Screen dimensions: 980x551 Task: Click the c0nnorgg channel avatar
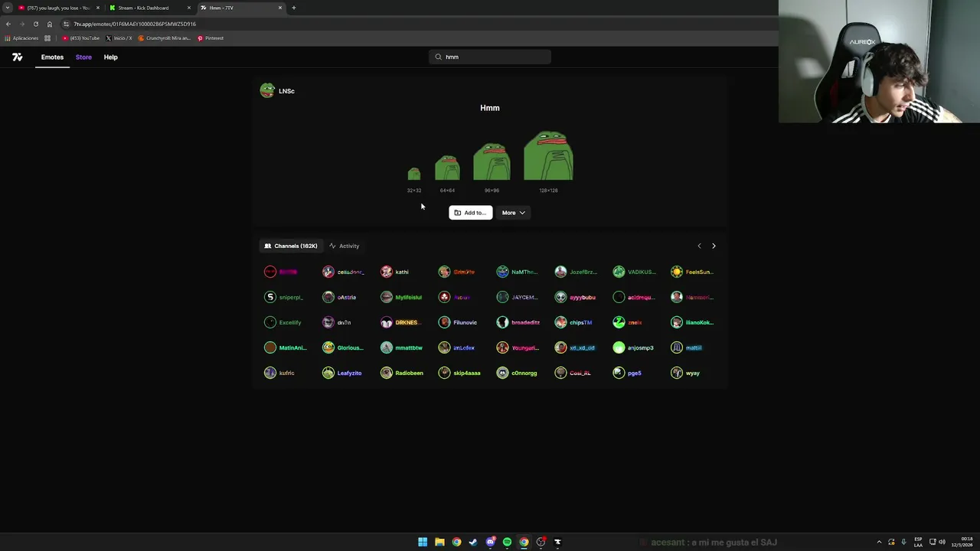tap(503, 373)
